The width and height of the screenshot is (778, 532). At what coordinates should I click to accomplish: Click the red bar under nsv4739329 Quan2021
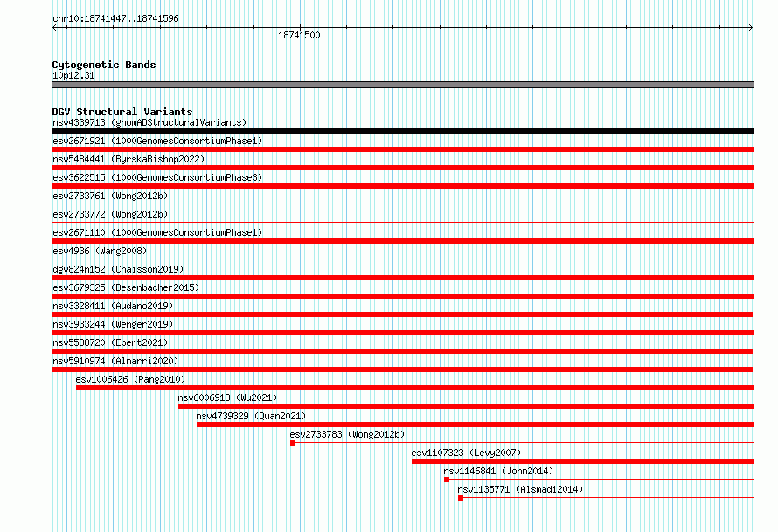[475, 425]
